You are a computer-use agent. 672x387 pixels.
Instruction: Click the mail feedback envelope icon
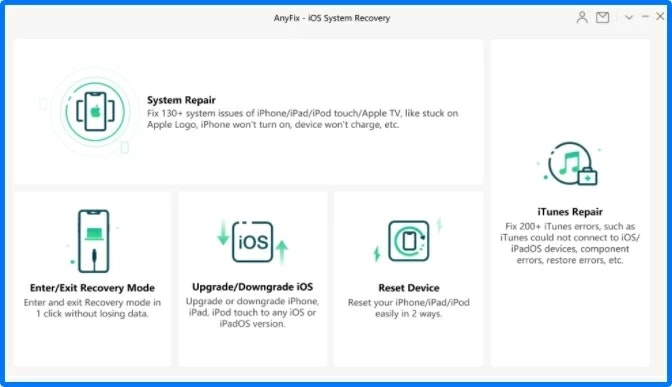[x=603, y=18]
